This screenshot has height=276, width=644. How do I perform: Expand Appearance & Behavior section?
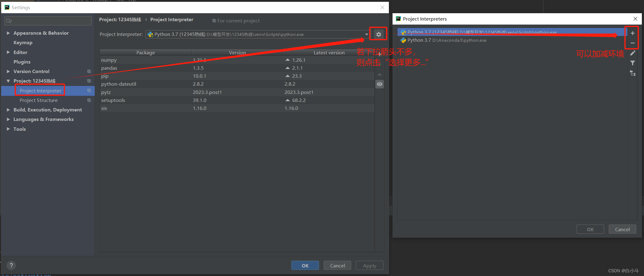8,33
